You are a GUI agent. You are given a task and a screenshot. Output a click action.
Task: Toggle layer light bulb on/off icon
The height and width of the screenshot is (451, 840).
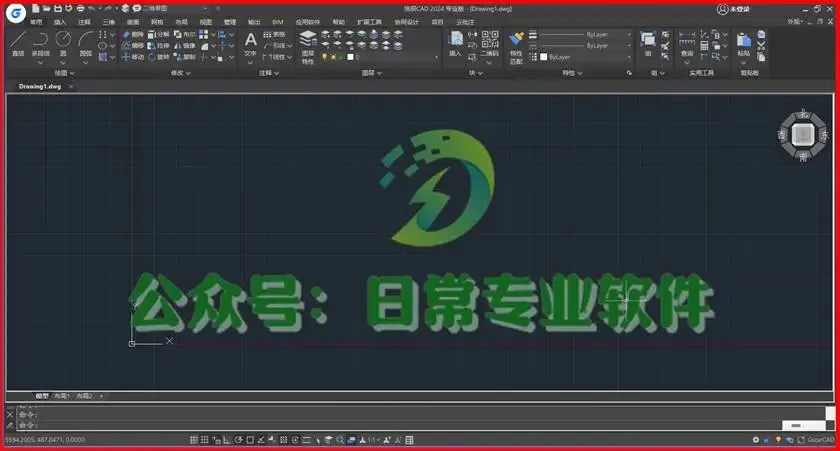(324, 57)
